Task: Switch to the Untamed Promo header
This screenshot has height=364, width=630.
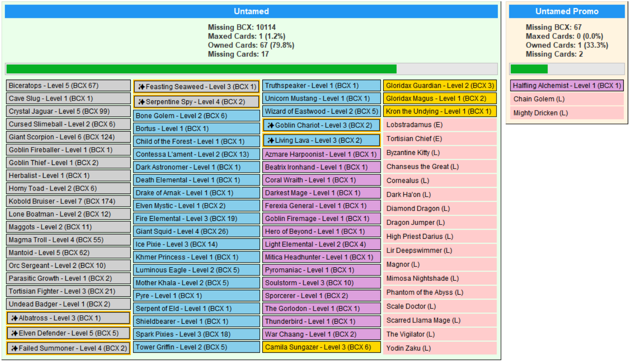Action: pos(566,12)
